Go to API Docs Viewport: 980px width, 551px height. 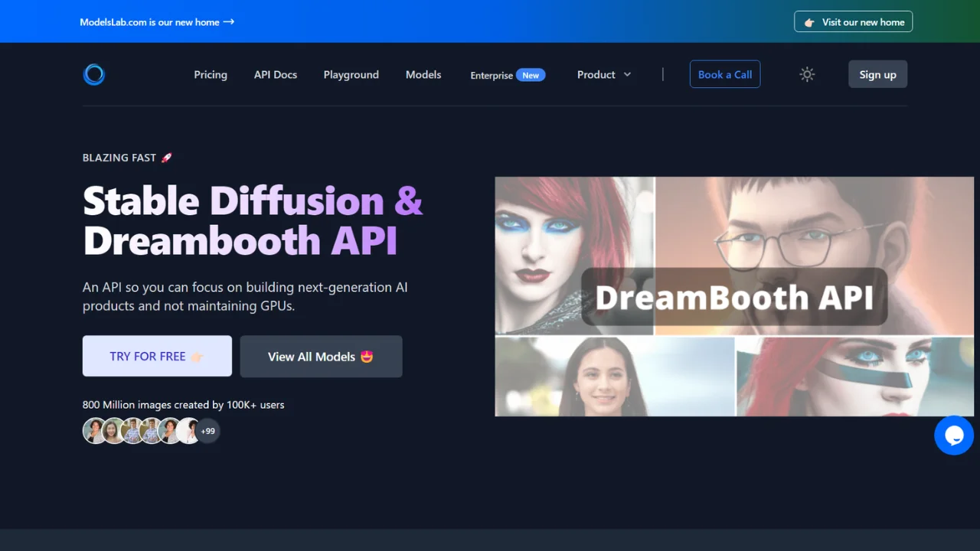tap(275, 74)
